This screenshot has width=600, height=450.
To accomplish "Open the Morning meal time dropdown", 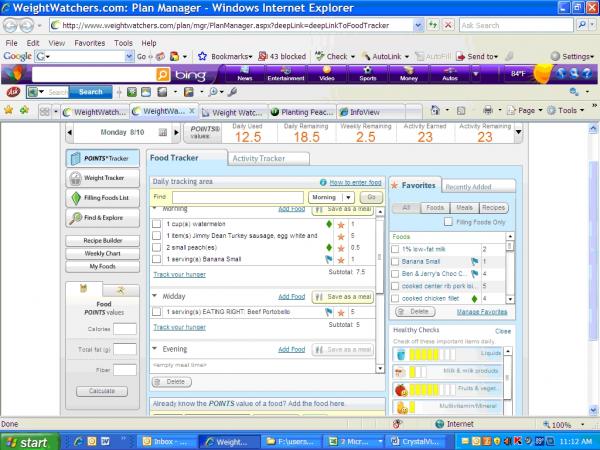I will point(331,197).
